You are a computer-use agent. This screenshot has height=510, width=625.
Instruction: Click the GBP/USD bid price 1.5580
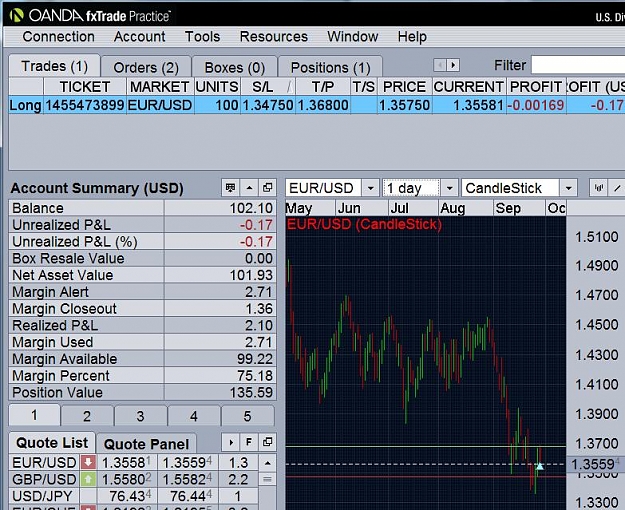pos(127,479)
